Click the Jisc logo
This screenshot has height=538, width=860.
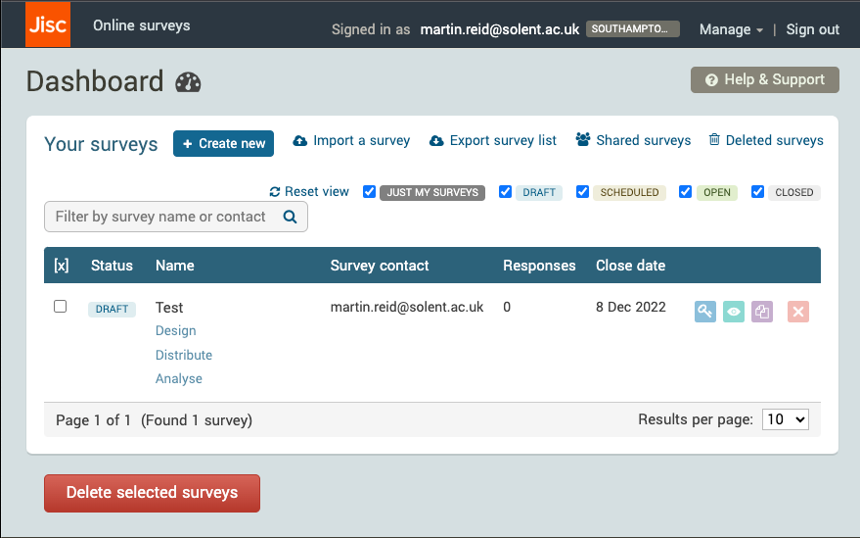(x=48, y=24)
